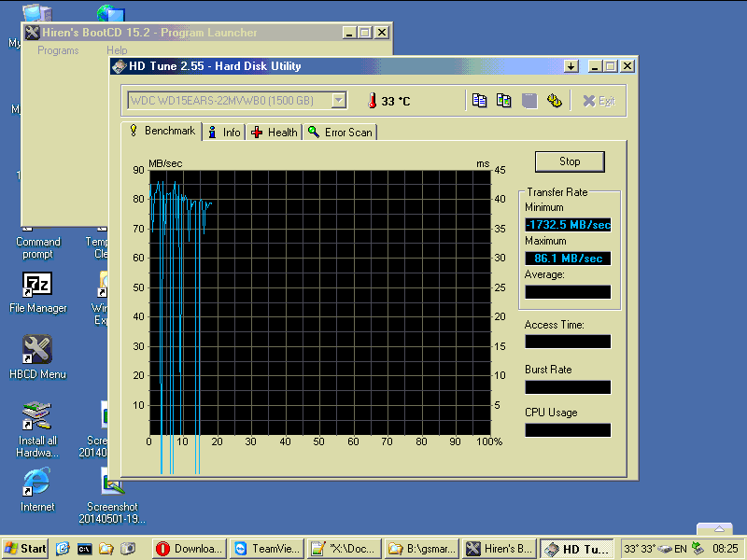Image resolution: width=747 pixels, height=560 pixels.
Task: Open the Internet desktop shortcut
Action: 37,489
